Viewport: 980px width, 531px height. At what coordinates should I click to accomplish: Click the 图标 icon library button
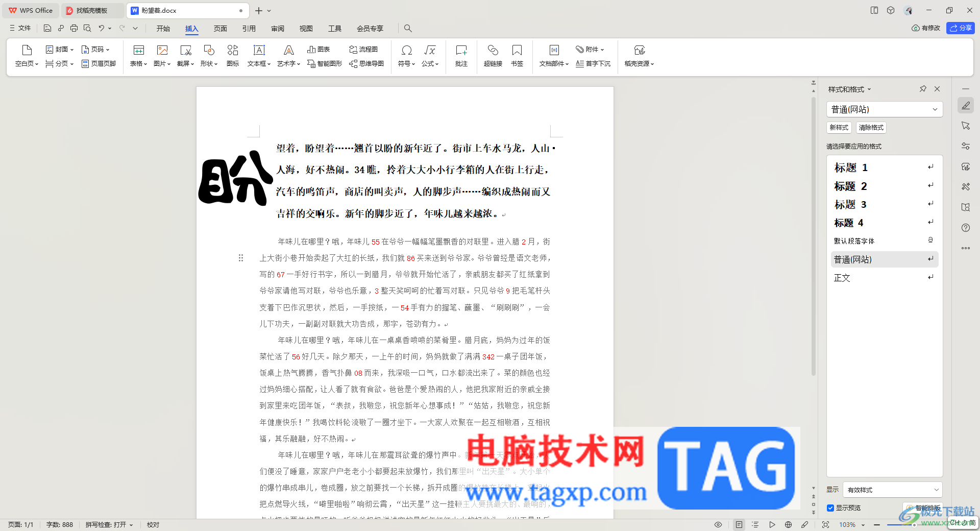coord(233,56)
